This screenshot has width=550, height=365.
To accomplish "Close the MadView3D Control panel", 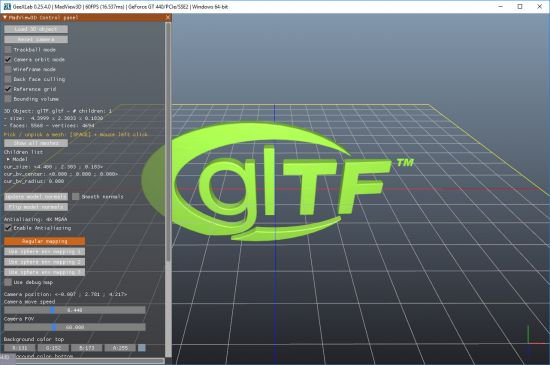I will click(168, 17).
